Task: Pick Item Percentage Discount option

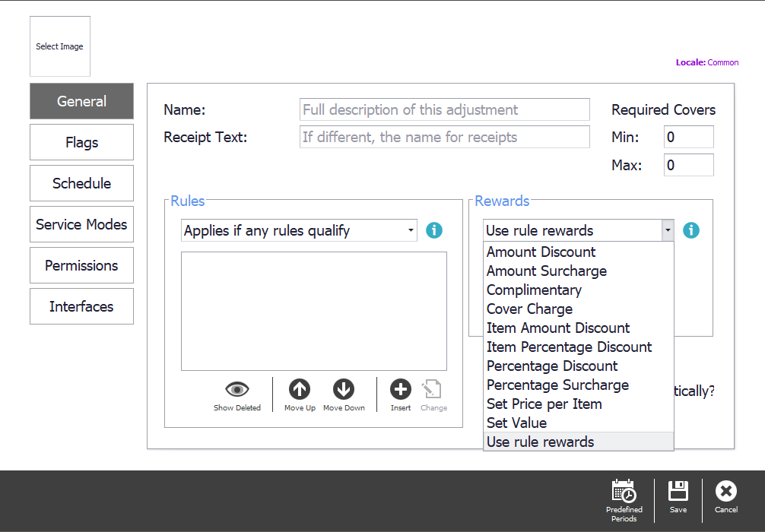Action: [579, 347]
